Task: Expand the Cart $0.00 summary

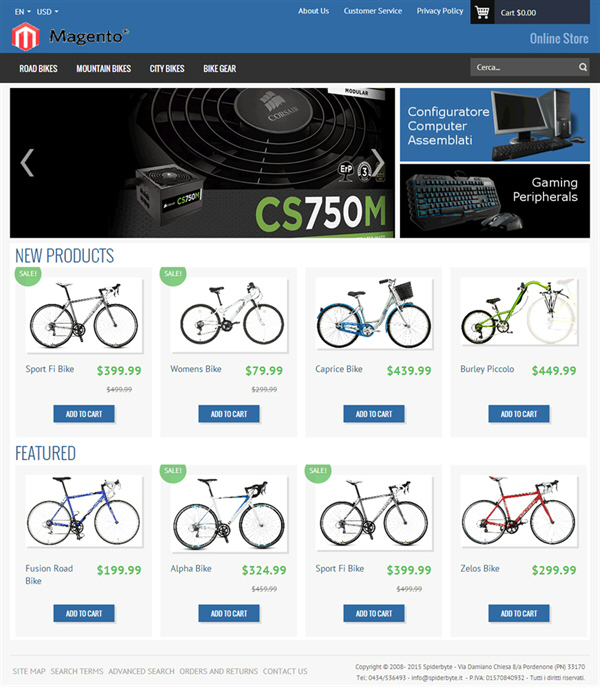Action: pyautogui.click(x=518, y=13)
